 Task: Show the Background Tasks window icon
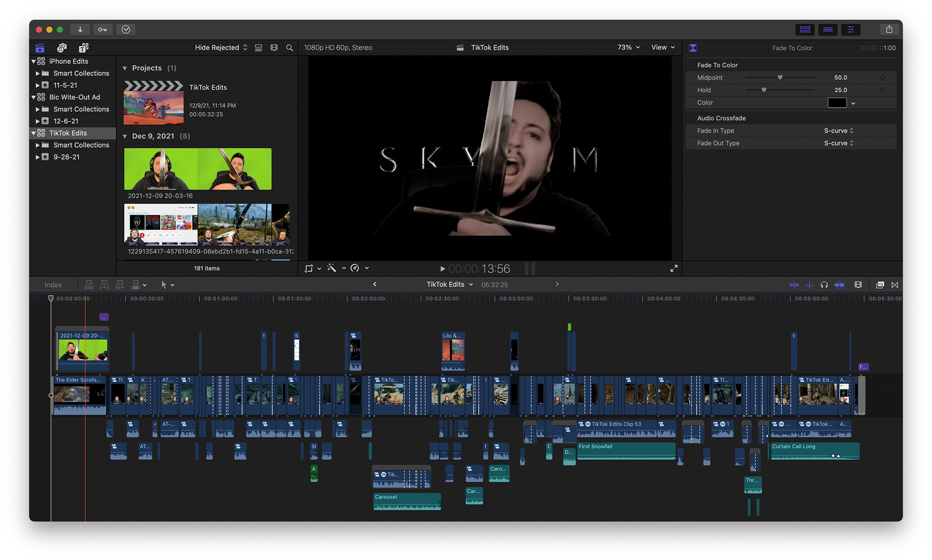pos(125,29)
